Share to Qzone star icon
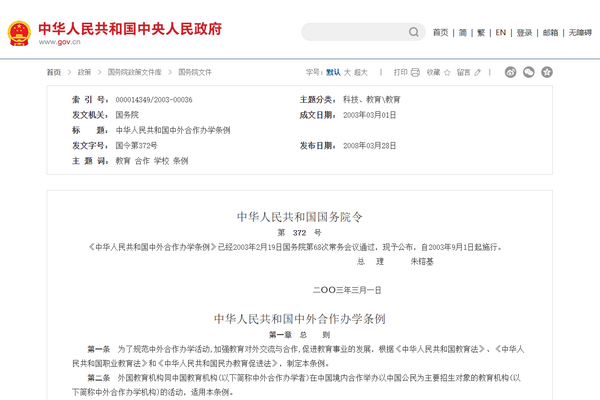The image size is (600, 400). pyautogui.click(x=547, y=72)
